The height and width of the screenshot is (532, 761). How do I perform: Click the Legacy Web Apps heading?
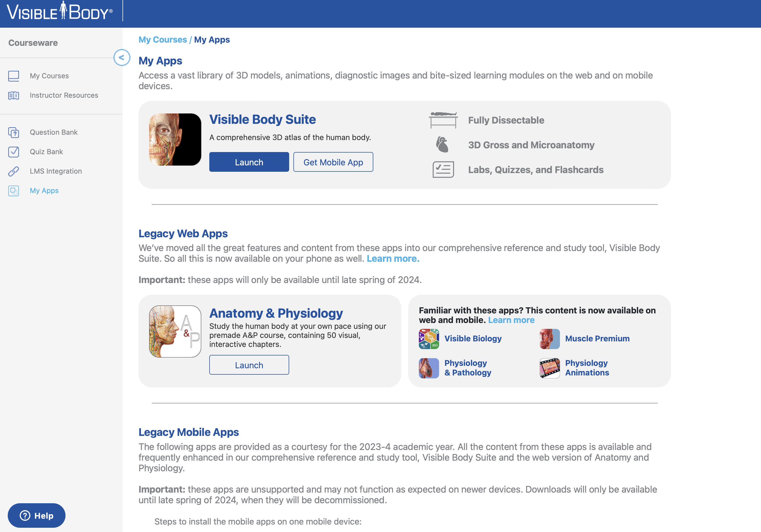click(183, 234)
